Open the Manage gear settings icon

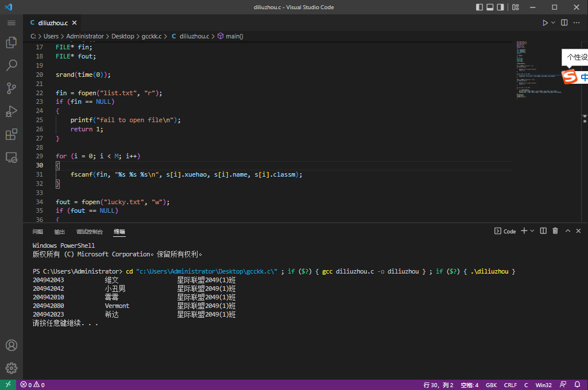click(x=11, y=368)
